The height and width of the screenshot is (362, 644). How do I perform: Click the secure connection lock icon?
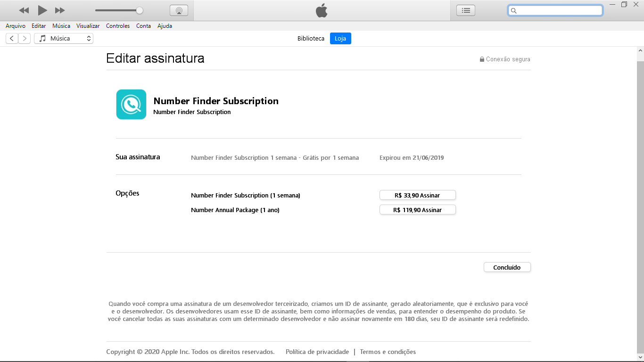(x=482, y=59)
